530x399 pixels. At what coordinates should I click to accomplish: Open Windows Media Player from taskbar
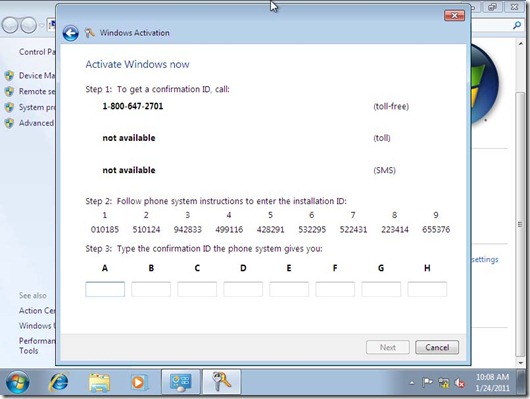[x=139, y=382]
